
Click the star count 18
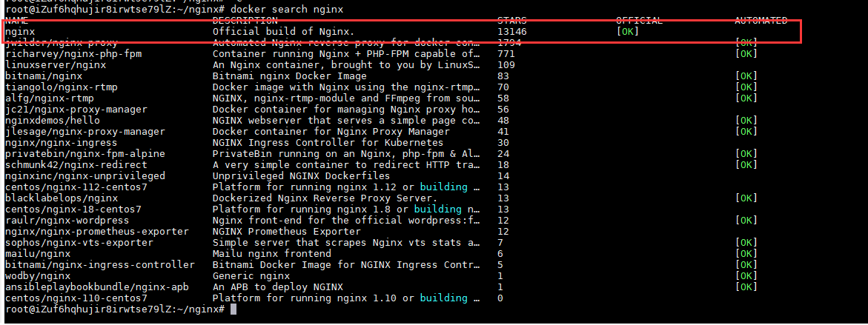point(503,164)
